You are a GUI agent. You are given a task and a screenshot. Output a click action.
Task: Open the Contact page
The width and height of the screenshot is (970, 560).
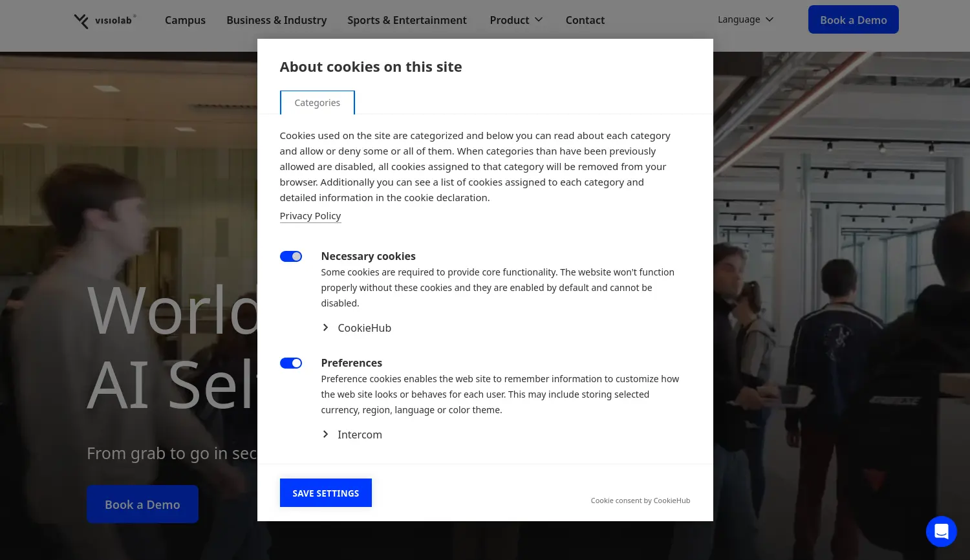click(585, 20)
